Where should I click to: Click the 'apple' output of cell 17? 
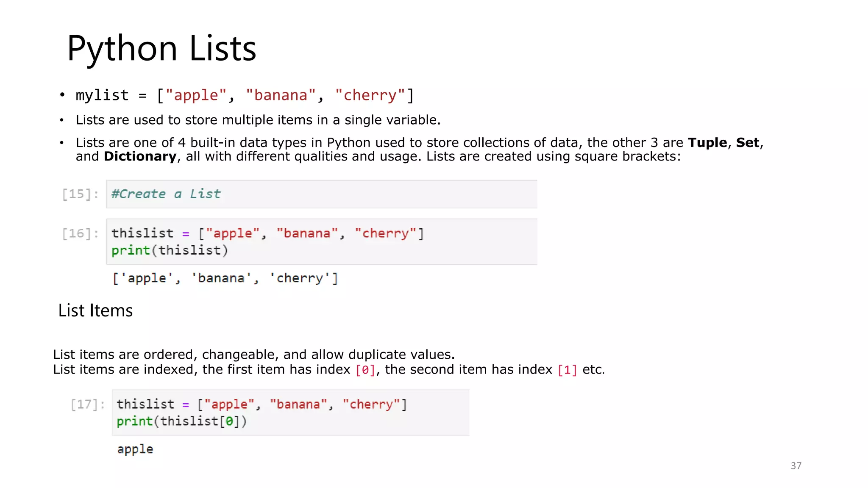coord(135,449)
